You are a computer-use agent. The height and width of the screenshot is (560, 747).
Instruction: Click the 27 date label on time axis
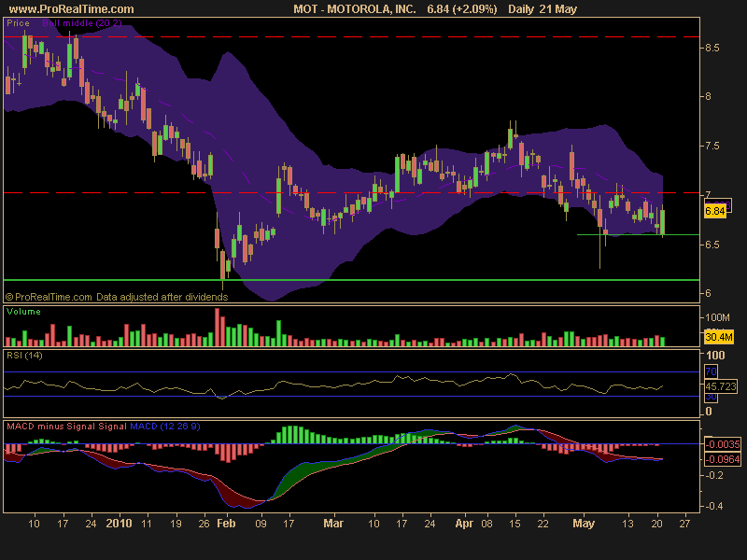(x=684, y=524)
